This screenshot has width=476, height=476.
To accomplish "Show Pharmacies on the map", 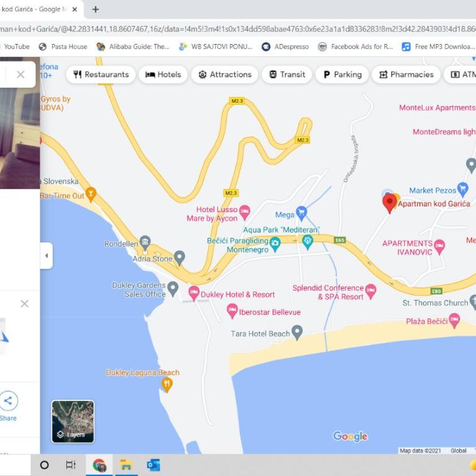I will 406,74.
